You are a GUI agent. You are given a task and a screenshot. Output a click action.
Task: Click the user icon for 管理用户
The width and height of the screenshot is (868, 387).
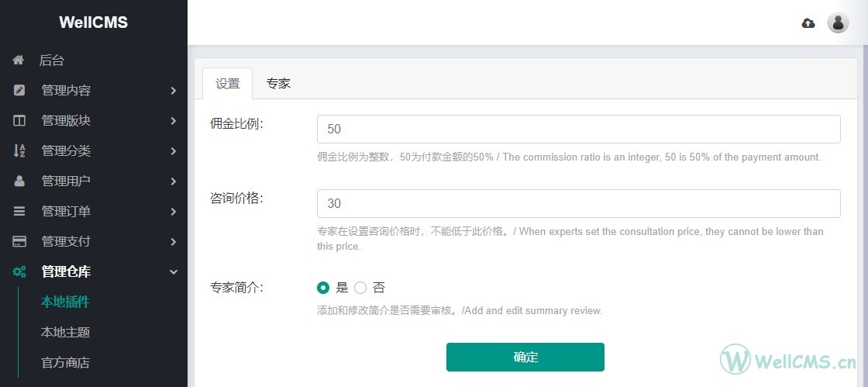[19, 181]
